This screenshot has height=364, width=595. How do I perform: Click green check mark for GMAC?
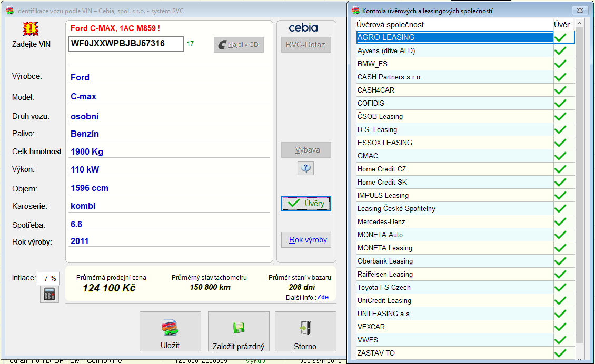[x=560, y=156]
